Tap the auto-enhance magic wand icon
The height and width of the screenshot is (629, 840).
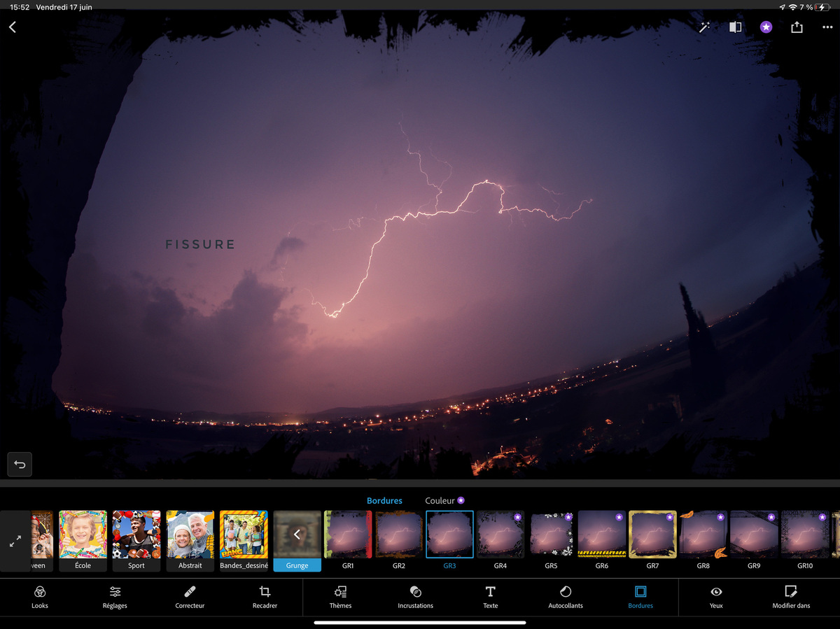pos(704,27)
